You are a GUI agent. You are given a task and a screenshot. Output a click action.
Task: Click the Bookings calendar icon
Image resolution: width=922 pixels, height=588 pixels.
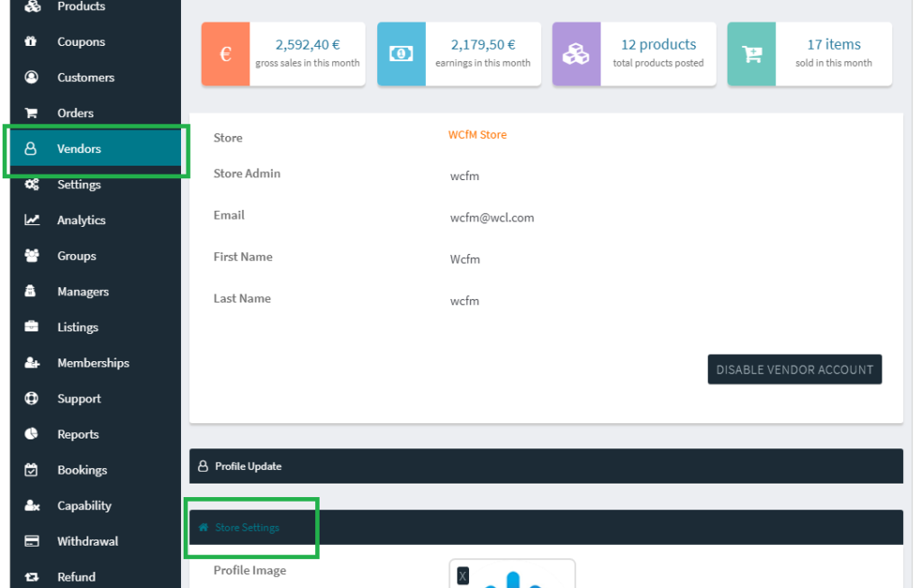pos(32,470)
